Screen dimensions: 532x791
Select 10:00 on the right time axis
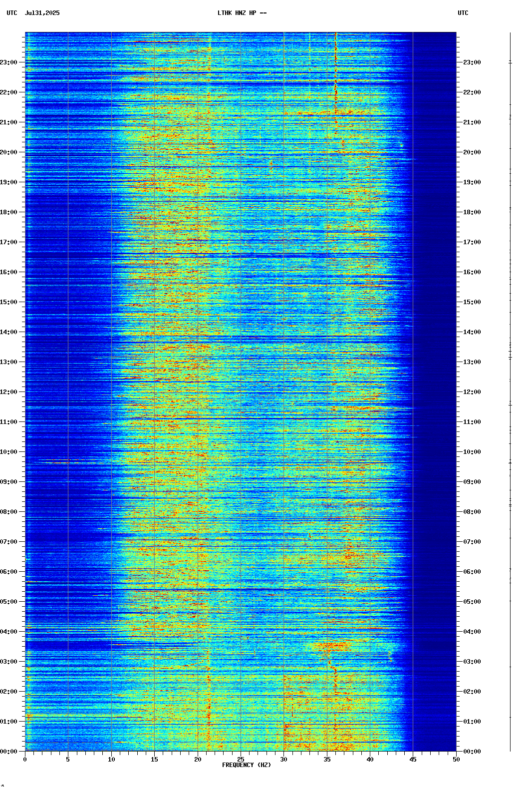[x=472, y=452]
